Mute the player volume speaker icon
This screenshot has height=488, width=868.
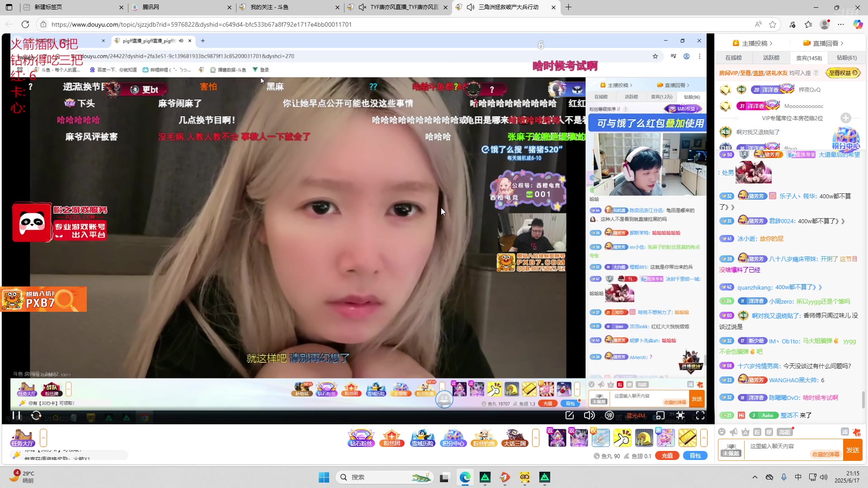(x=589, y=416)
